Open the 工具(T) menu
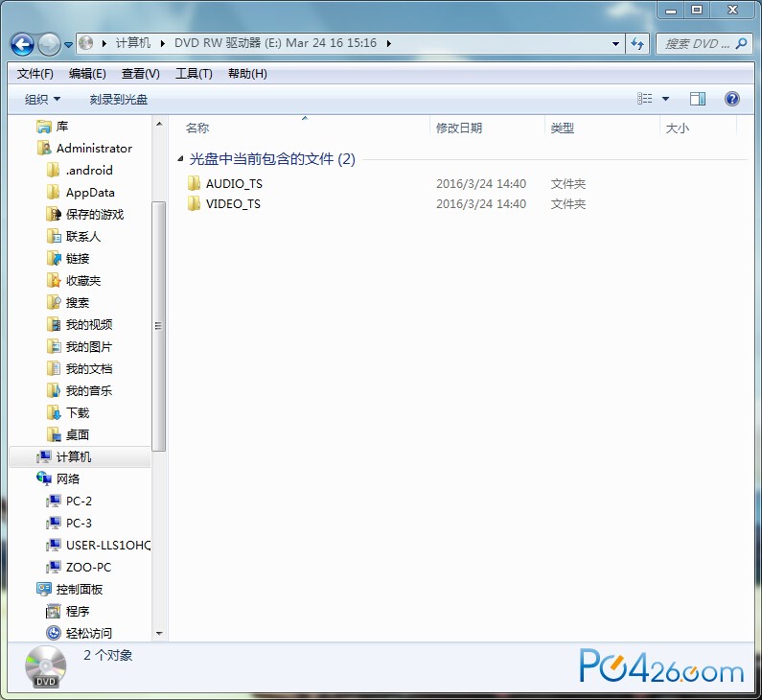The image size is (762, 700). pos(194,74)
